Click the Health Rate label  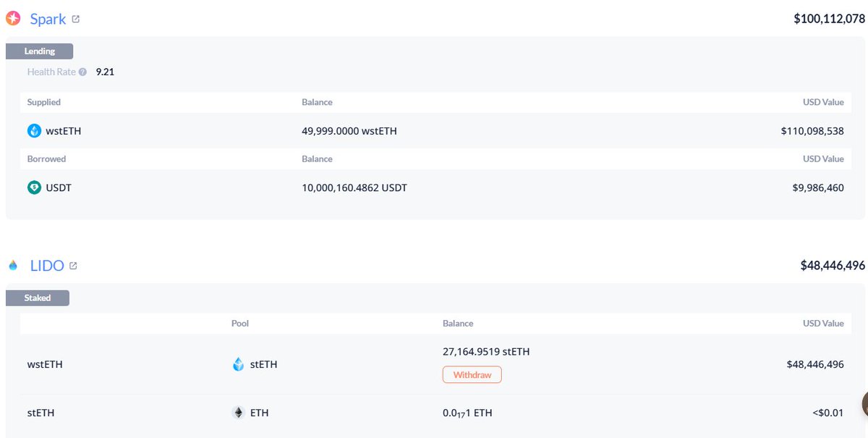coord(51,72)
